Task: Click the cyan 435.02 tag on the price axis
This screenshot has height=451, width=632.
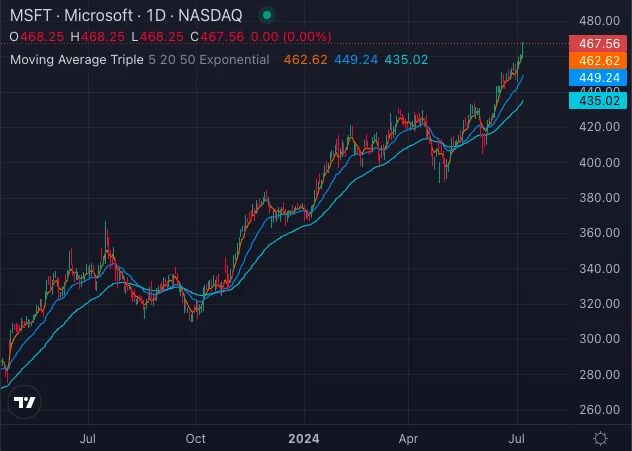Action: point(597,100)
